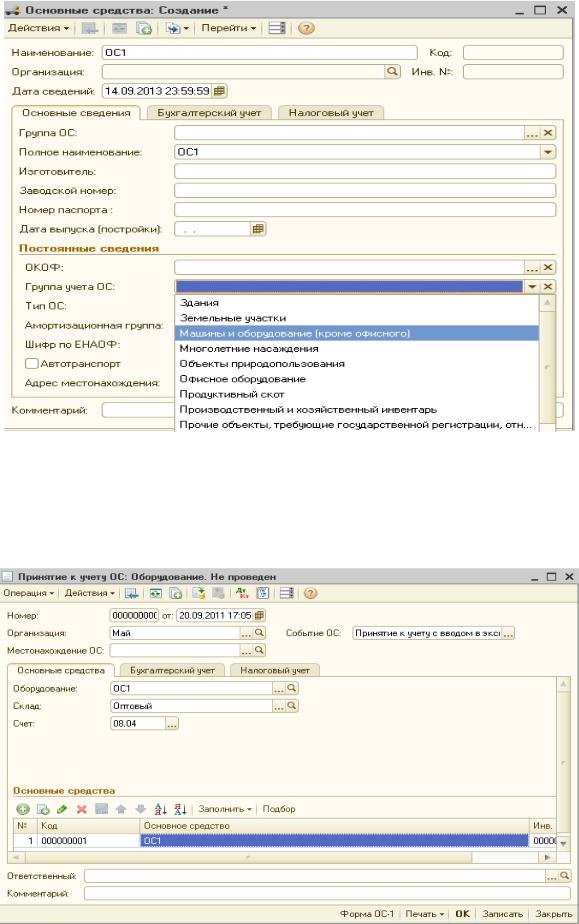This screenshot has width=579, height=924.
Task: Click the ellipsis select button for Группа ОС
Action: 532,133
